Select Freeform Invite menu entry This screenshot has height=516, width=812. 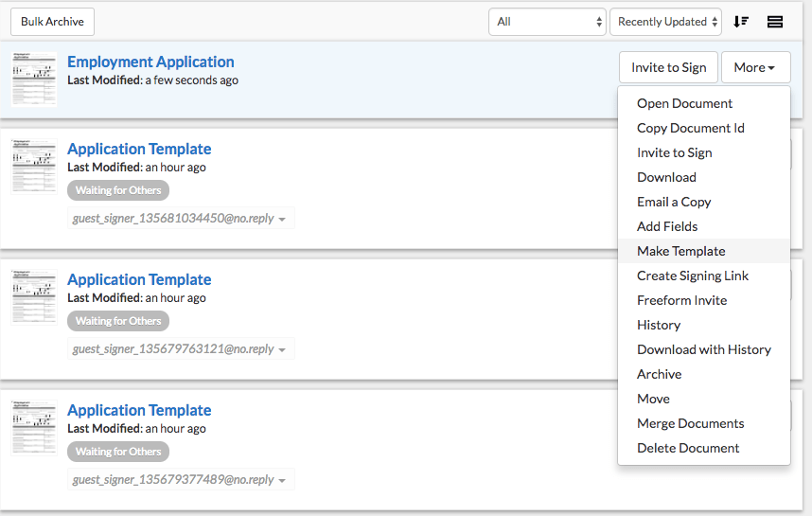click(704, 300)
